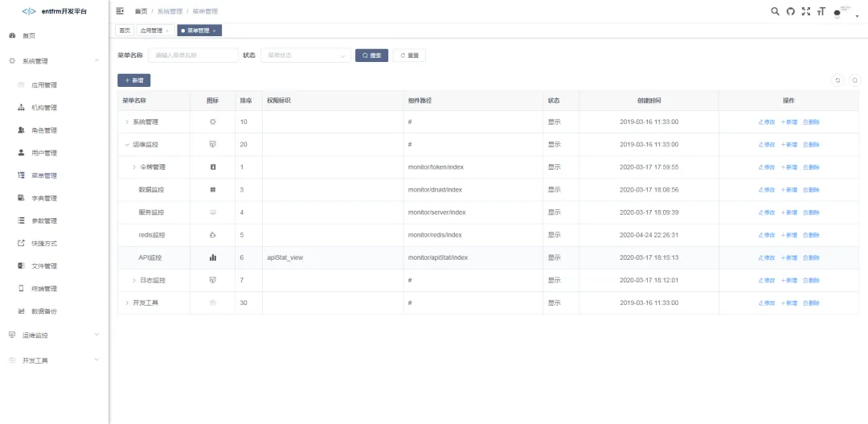Expand the 开发工具 table row
Viewport: 868px width, 424px height.
(127, 303)
